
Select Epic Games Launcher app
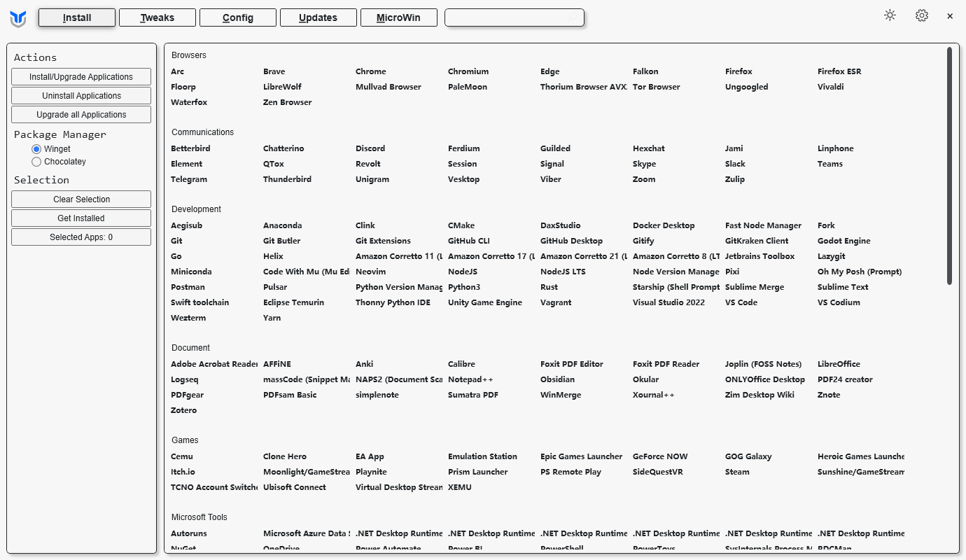tap(581, 456)
